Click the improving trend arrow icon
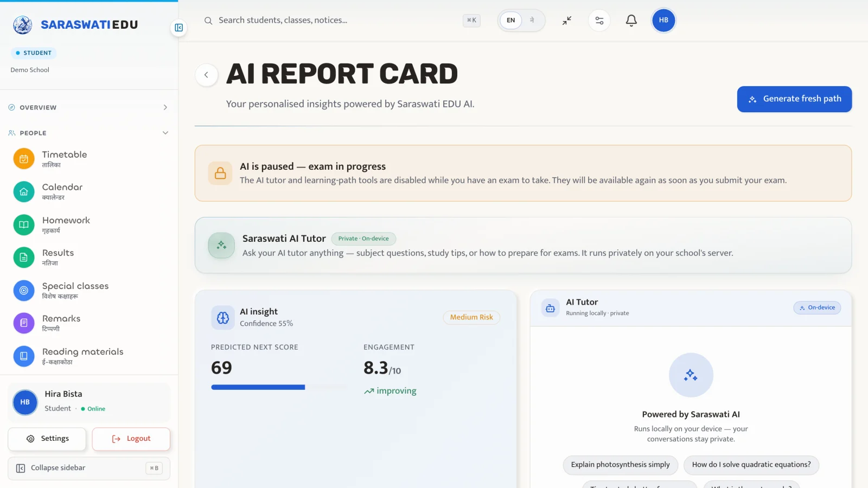This screenshot has width=868, height=488. coord(369,391)
